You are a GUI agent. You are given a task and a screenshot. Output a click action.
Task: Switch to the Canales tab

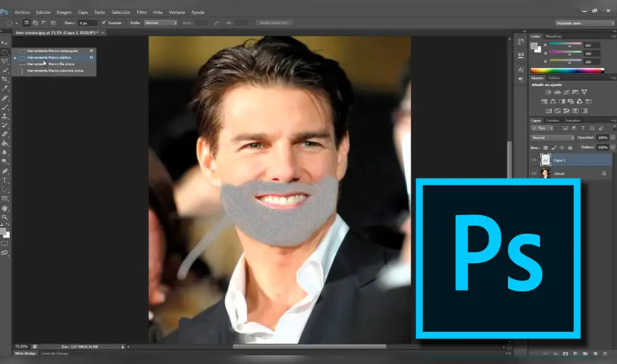[553, 120]
